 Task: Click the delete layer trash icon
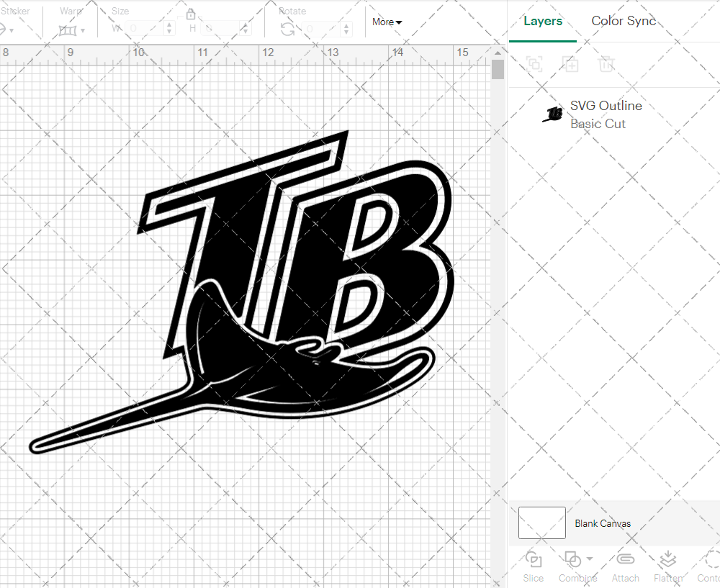tap(606, 64)
